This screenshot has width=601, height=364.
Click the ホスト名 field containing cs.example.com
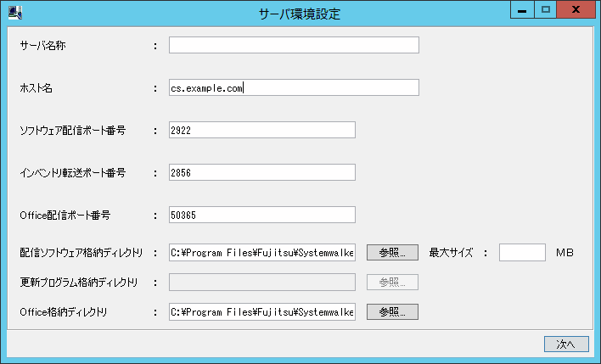click(x=294, y=87)
